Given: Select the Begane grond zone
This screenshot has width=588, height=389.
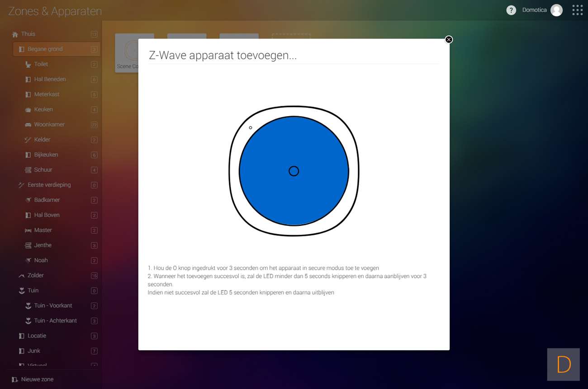Looking at the screenshot, I should coord(57,49).
